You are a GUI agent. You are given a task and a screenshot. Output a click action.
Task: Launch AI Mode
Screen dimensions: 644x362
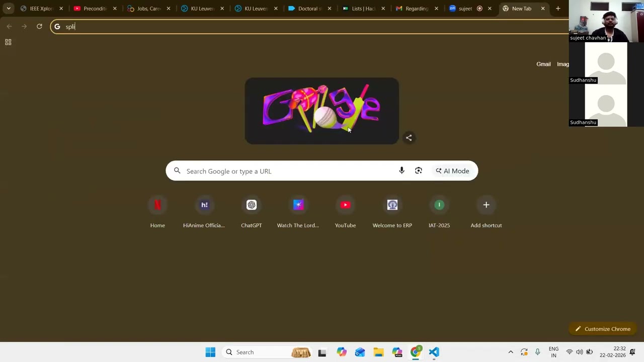pos(452,171)
